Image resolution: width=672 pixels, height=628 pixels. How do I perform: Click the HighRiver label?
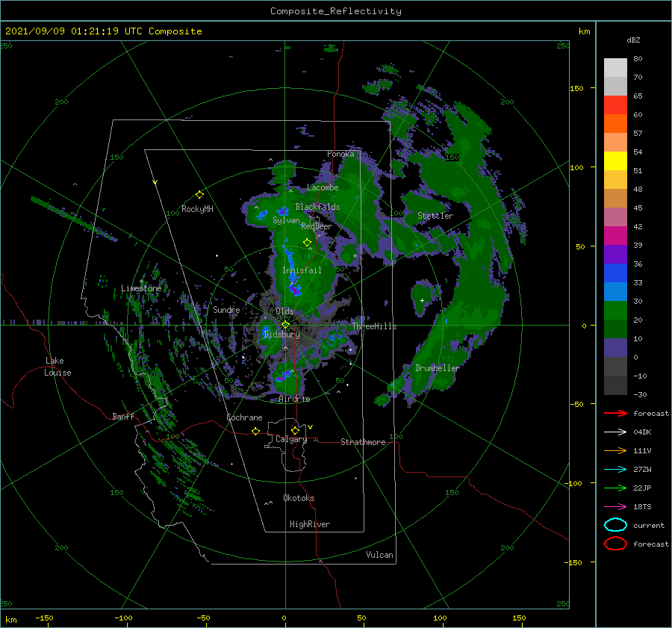(x=310, y=524)
